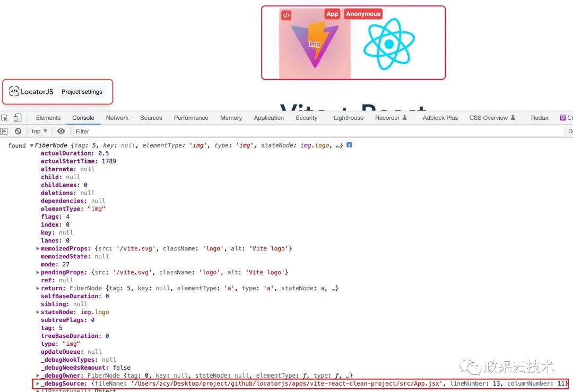Viewport: 573px width, 392px height.
Task: Open the Security tab
Action: tap(306, 118)
